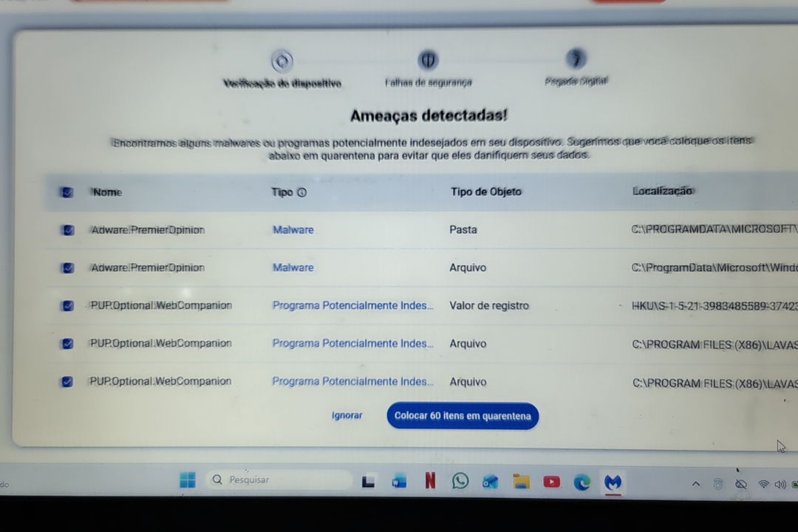Click the Localização column header
The width and height of the screenshot is (798, 532).
click(x=662, y=191)
